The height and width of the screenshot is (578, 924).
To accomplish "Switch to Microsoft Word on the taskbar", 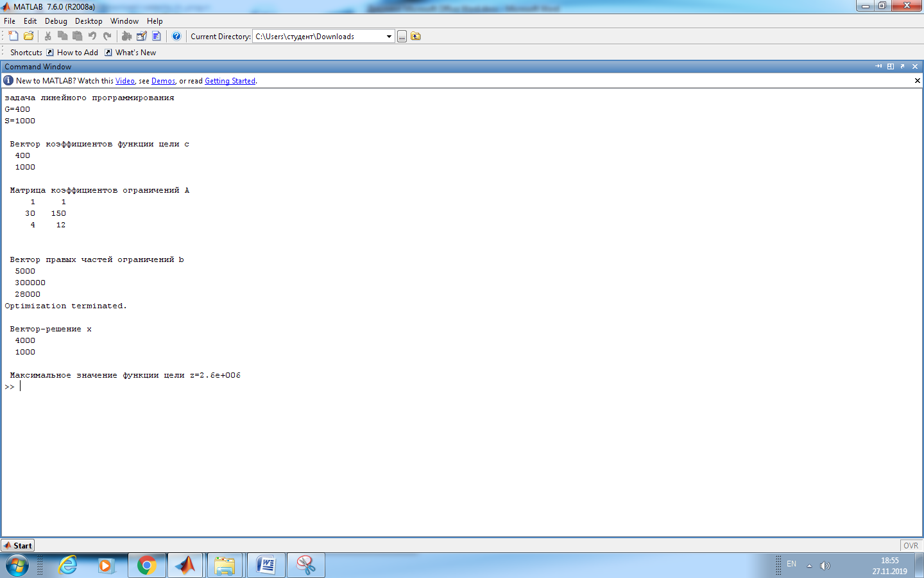I will click(266, 566).
